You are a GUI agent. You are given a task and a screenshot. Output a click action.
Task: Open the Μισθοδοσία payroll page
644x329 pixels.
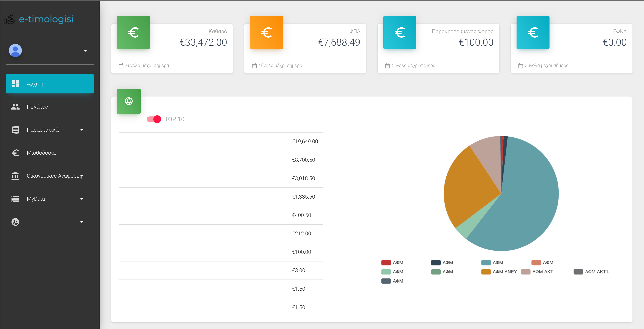pyautogui.click(x=50, y=153)
